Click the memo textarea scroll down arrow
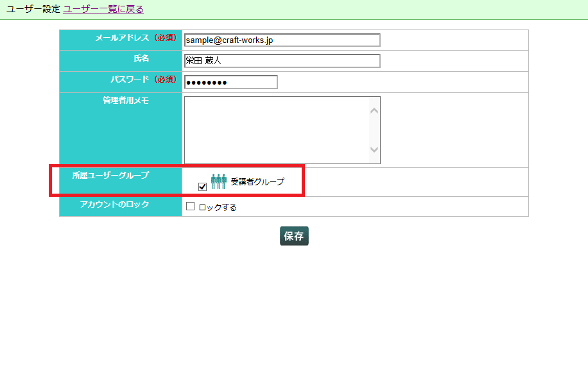588x377 pixels. pos(374,149)
